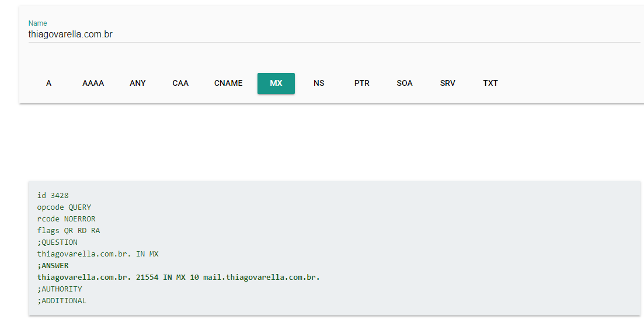Choose the AAAA record type
This screenshot has width=644, height=326.
point(93,84)
